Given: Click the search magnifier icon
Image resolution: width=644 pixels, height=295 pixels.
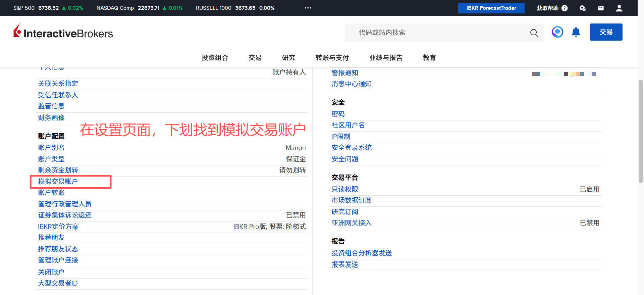Looking at the screenshot, I should pos(534,33).
